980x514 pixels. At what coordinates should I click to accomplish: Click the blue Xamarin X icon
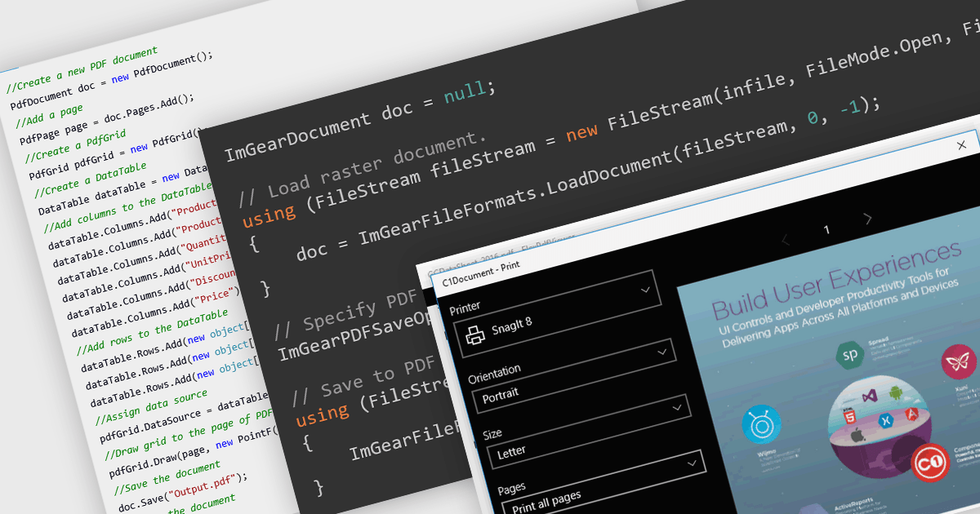click(884, 421)
